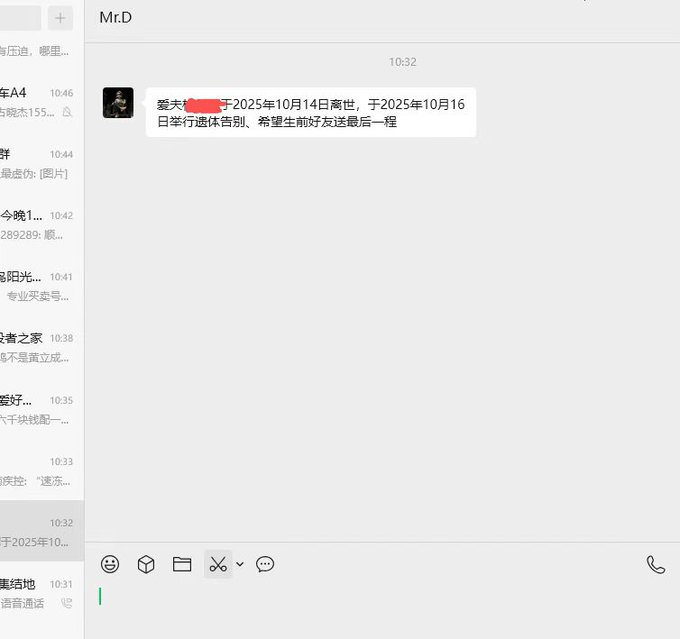Open the chat history bubble icon
The height and width of the screenshot is (639, 680).
point(265,564)
